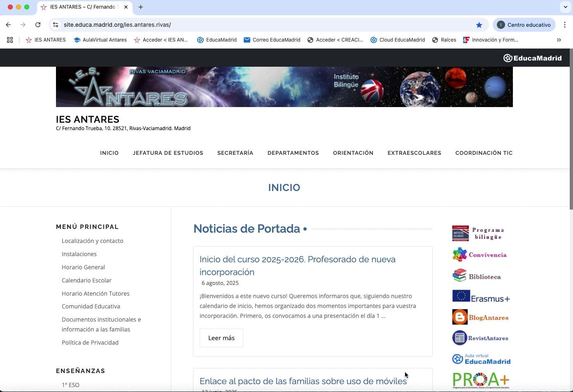
Task: Select INICIO in the main navigation
Action: pyautogui.click(x=109, y=153)
